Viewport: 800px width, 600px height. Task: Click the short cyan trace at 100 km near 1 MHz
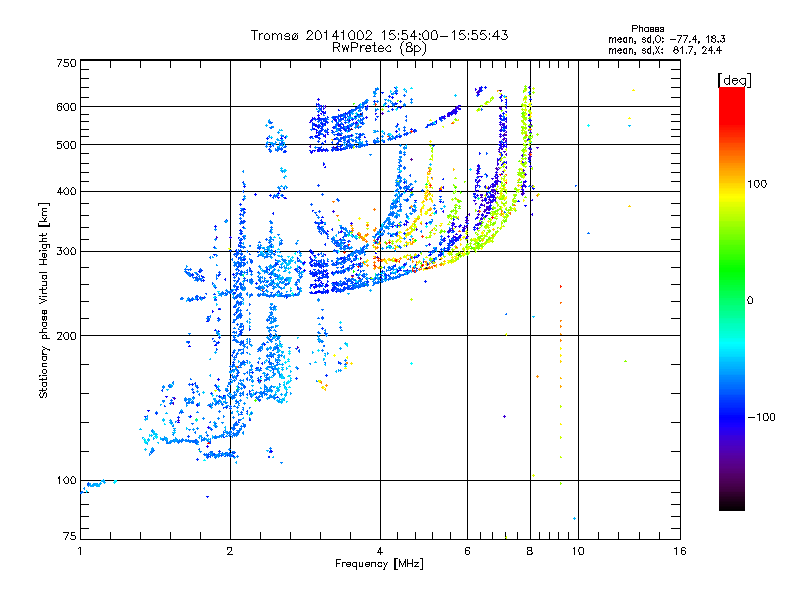pos(98,485)
